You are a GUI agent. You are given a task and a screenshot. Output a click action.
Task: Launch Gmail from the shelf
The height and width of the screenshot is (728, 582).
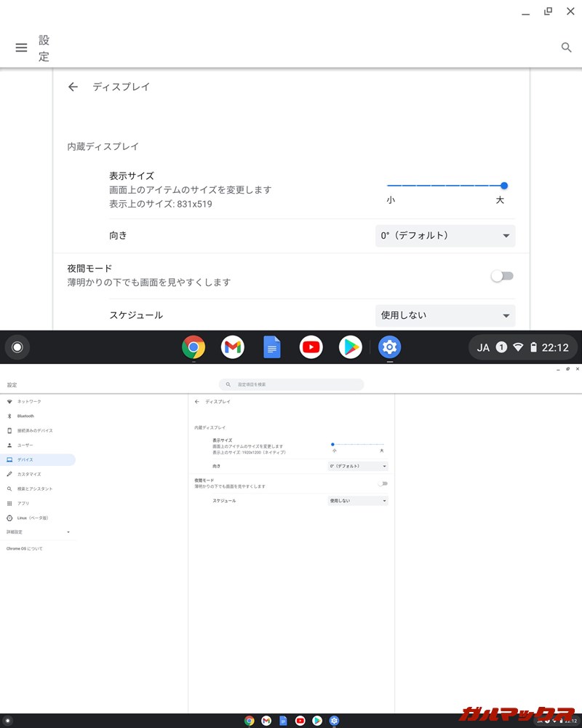click(x=232, y=347)
